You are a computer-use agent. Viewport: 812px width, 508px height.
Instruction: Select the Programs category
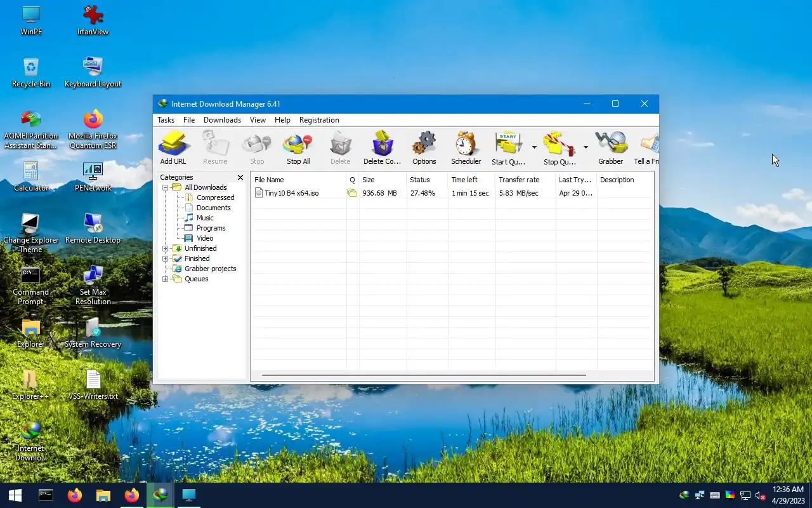click(x=211, y=228)
